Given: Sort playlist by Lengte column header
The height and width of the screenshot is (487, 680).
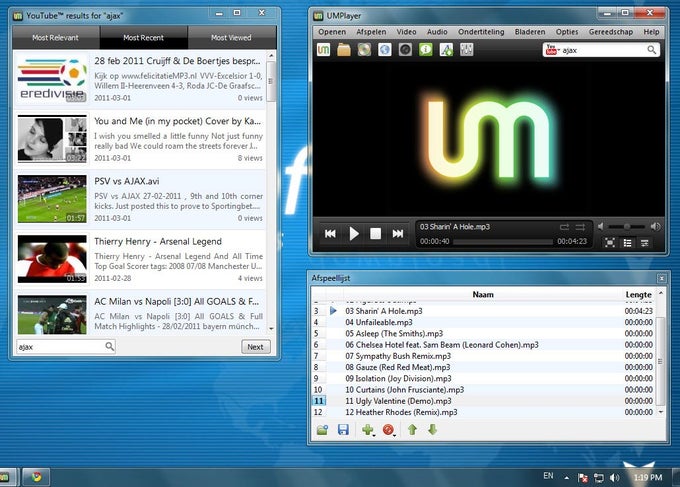Looking at the screenshot, I should coord(638,294).
